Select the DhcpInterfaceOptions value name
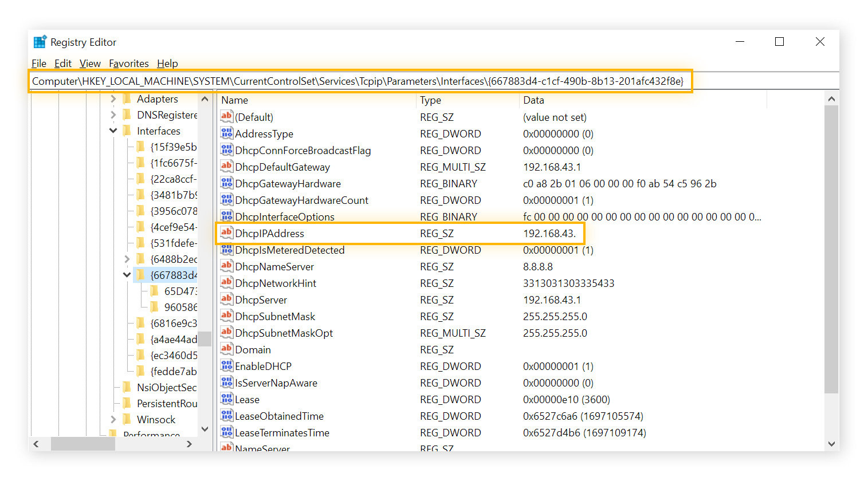868x481 pixels. click(x=285, y=216)
